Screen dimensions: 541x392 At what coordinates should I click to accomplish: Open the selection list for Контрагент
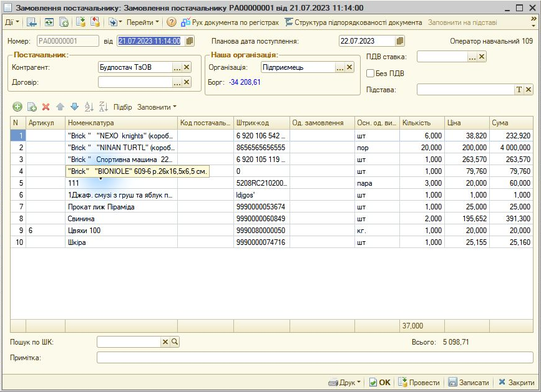point(177,67)
